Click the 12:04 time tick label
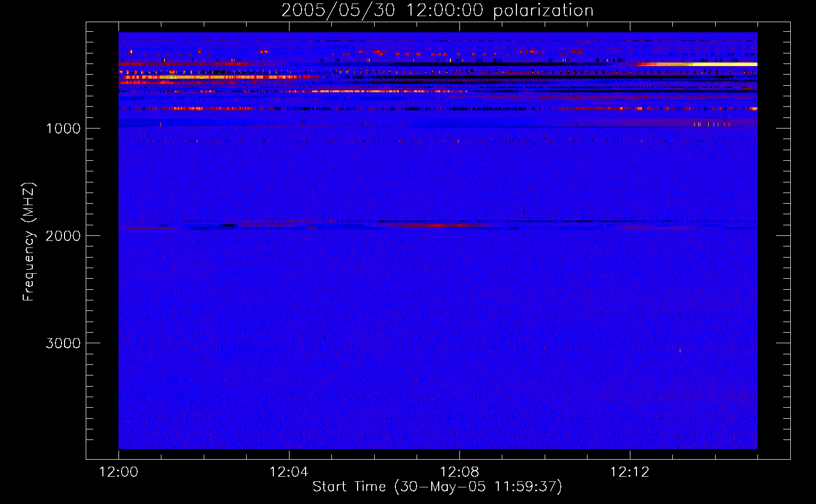This screenshot has height=504, width=816. click(289, 472)
